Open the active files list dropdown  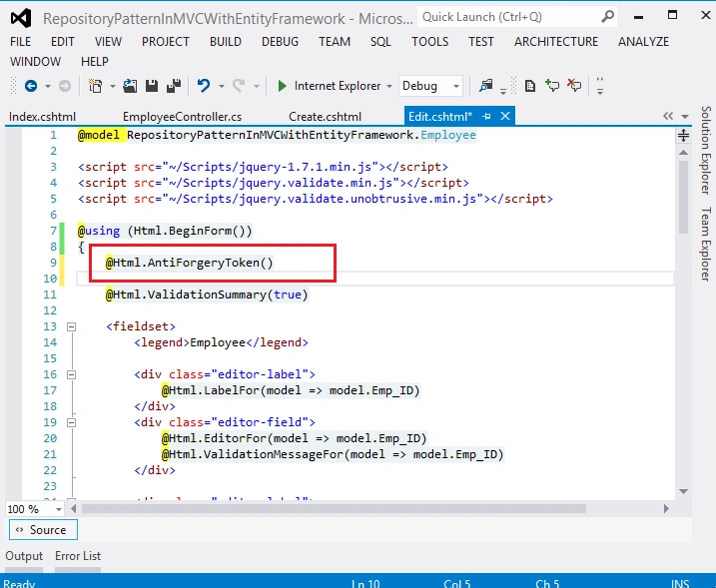pos(684,117)
